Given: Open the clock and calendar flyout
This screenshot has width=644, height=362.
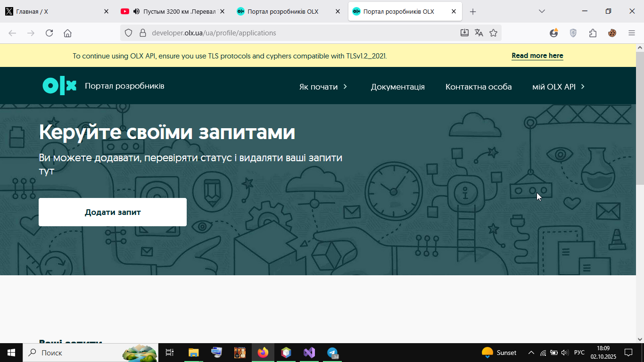Looking at the screenshot, I should click(x=603, y=353).
